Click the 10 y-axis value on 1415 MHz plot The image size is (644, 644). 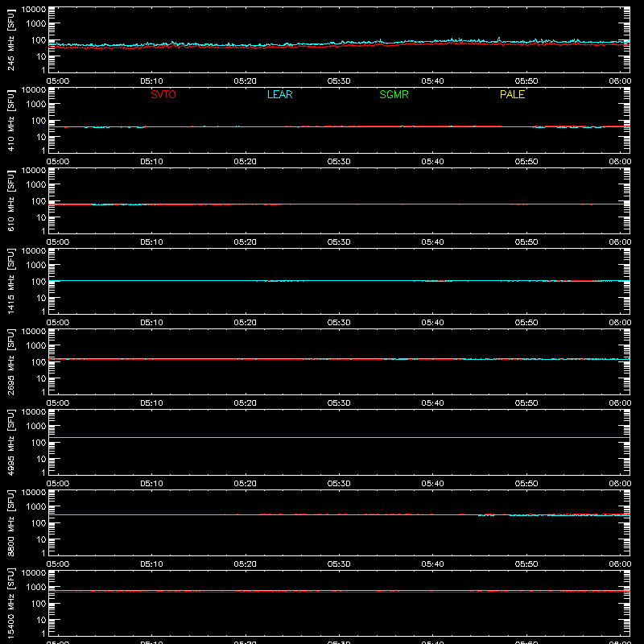(41, 298)
